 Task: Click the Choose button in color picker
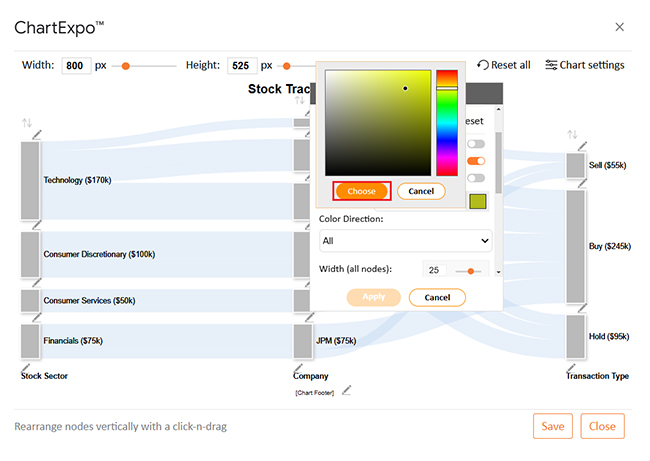point(361,191)
